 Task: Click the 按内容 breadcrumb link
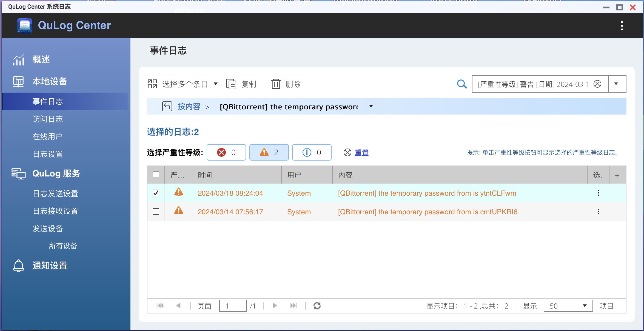tap(189, 106)
